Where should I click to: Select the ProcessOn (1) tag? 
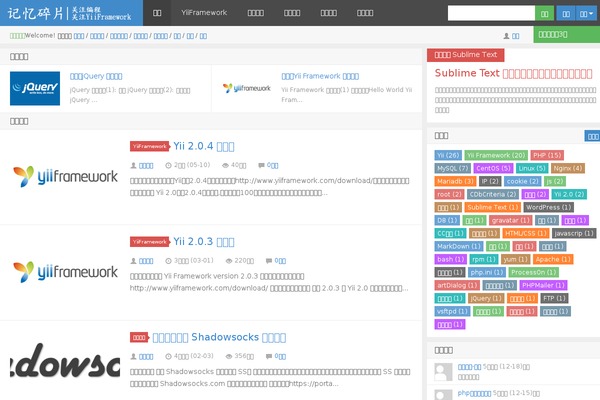[533, 272]
